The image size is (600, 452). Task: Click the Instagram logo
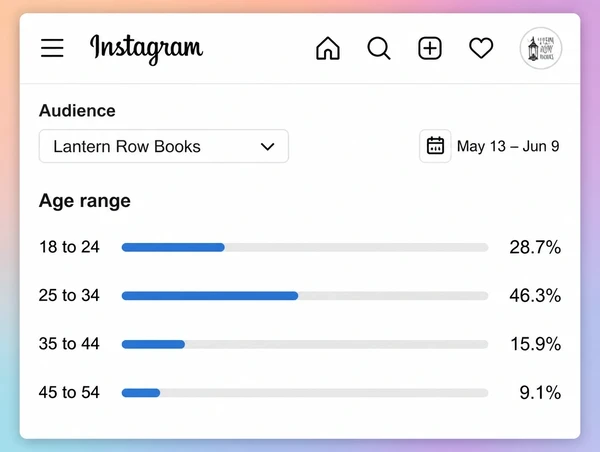click(146, 49)
